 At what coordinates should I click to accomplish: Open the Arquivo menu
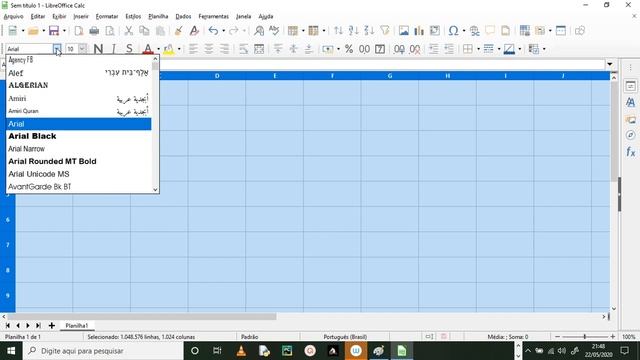click(13, 16)
